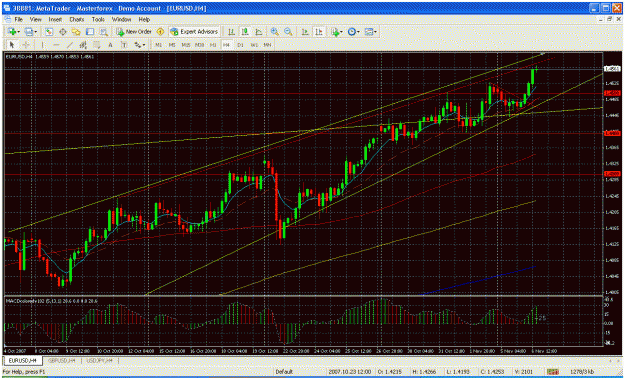
Task: Toggle chart auto scroll
Action: coord(305,32)
